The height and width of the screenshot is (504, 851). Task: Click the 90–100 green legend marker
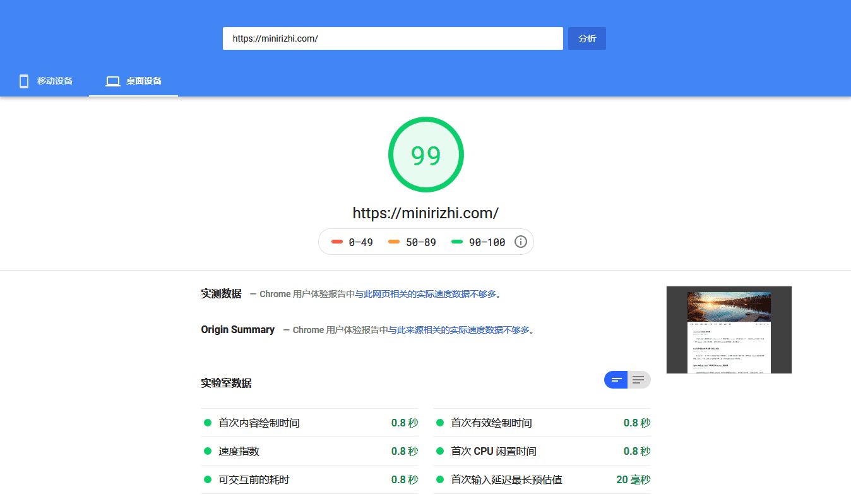pos(457,242)
